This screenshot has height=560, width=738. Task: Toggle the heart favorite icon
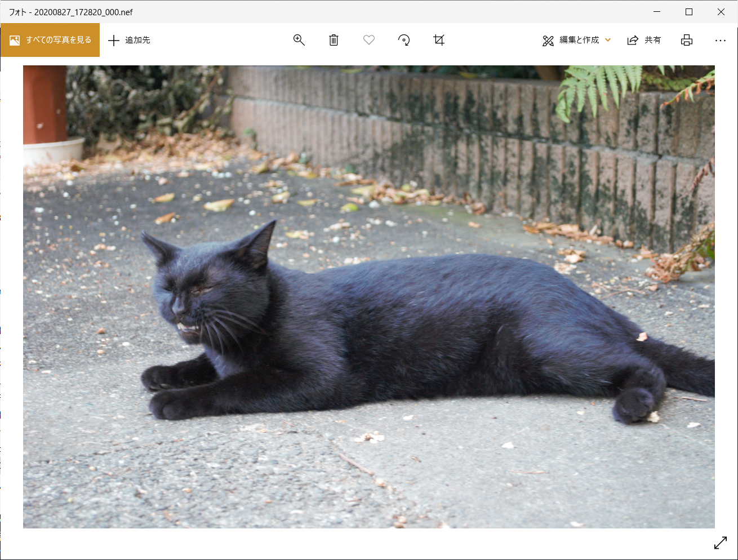click(369, 40)
